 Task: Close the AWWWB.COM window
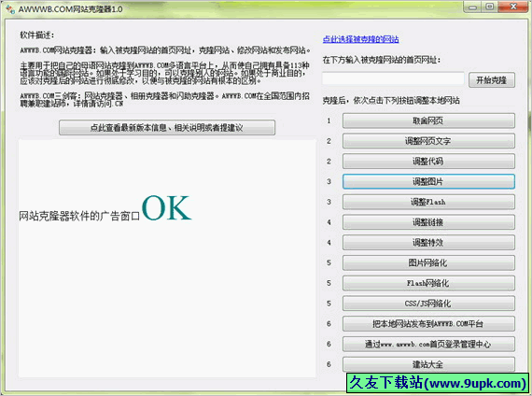click(x=513, y=7)
